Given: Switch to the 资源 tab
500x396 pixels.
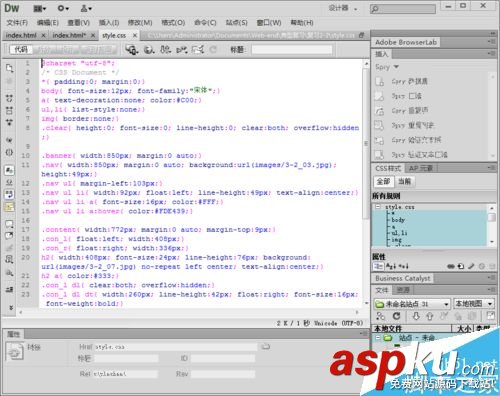Looking at the screenshot, I should 403,290.
